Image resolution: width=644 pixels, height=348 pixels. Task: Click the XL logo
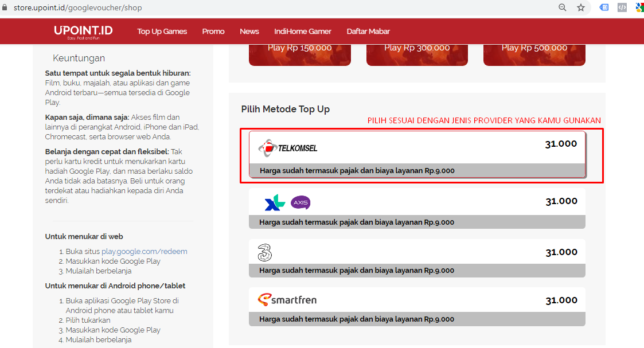pyautogui.click(x=275, y=202)
